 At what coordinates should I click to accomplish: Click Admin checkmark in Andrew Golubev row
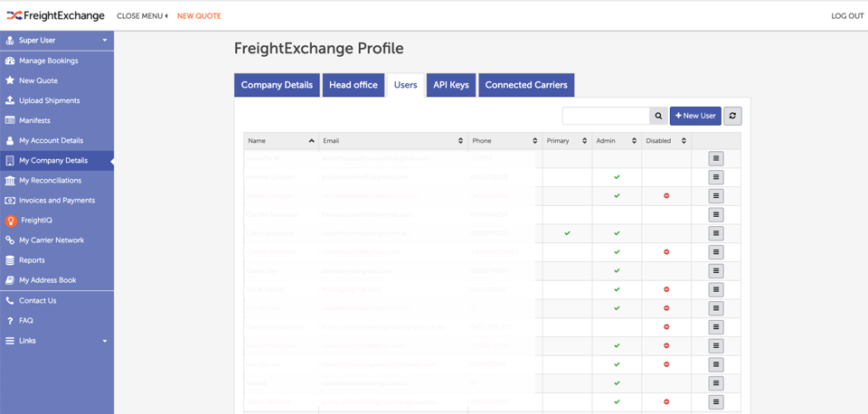click(617, 177)
